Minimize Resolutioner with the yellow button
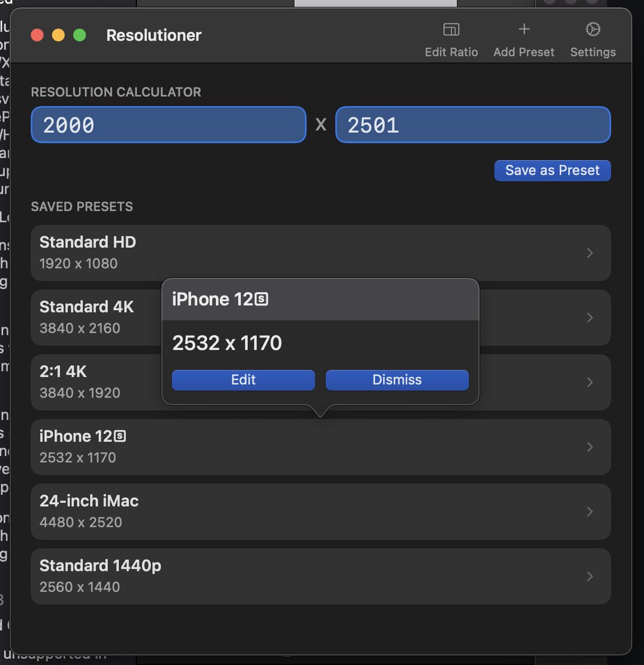The width and height of the screenshot is (644, 665). pyautogui.click(x=58, y=35)
